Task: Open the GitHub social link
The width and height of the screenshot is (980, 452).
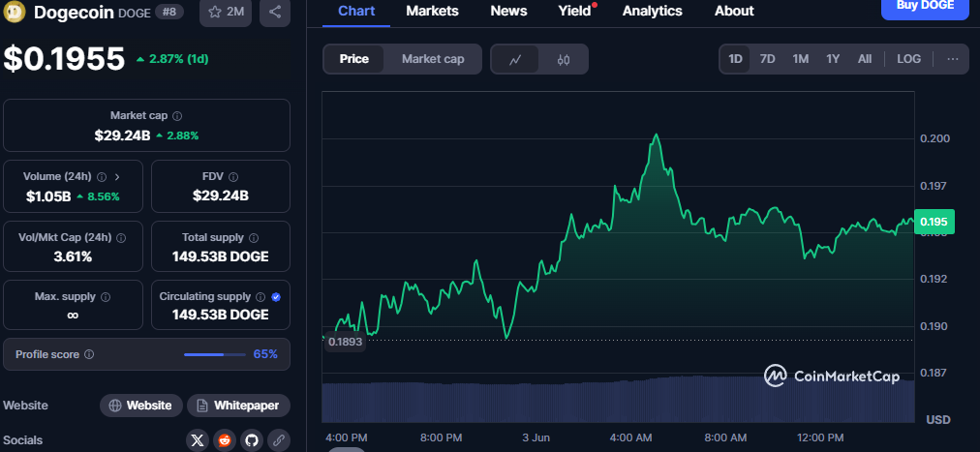Action: 251,440
